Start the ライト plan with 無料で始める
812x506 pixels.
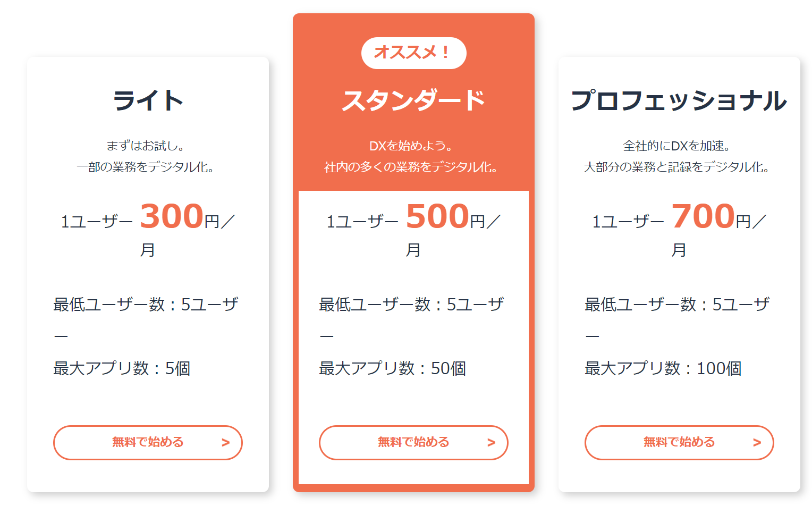pos(148,442)
